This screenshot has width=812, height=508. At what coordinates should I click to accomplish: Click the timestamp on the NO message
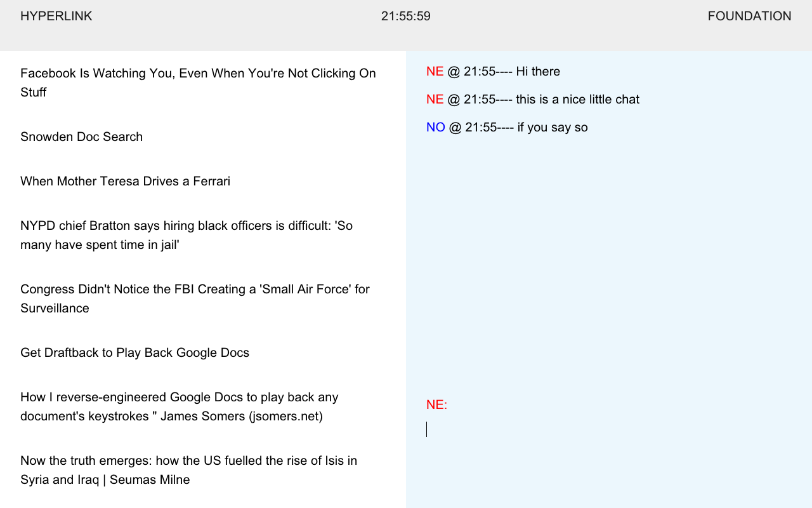click(x=480, y=128)
